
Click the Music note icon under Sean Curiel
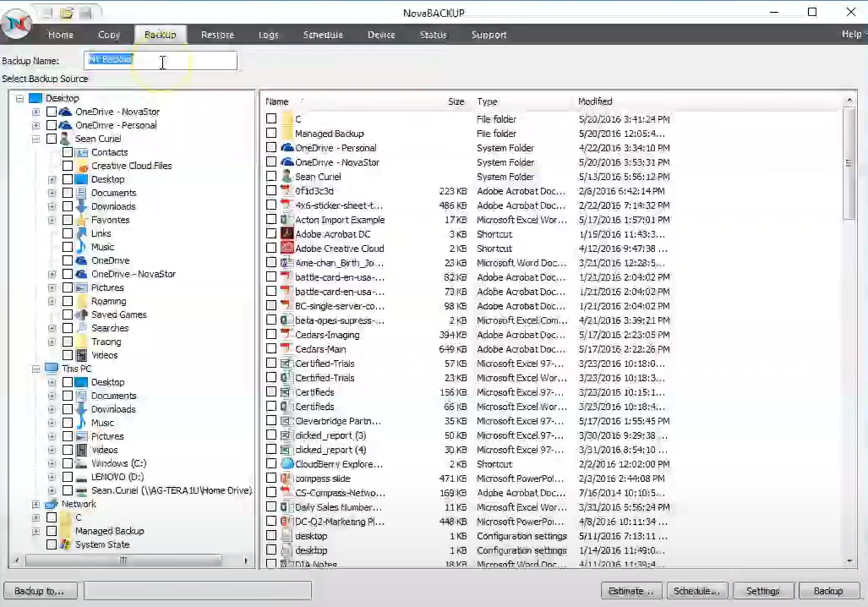[81, 247]
